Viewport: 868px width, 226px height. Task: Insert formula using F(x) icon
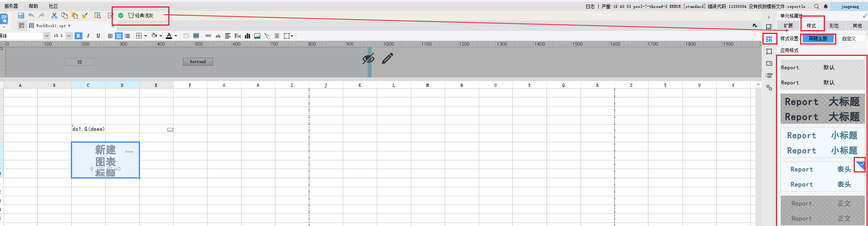pyautogui.click(x=238, y=36)
